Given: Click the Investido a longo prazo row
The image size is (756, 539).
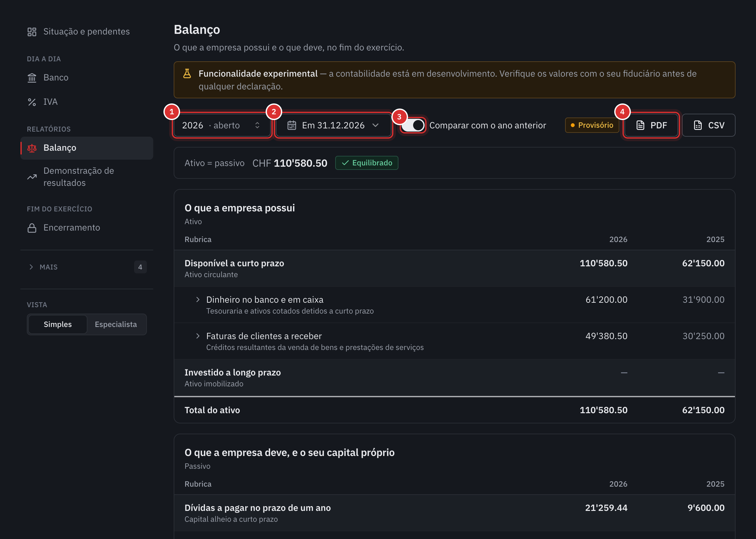Looking at the screenshot, I should pyautogui.click(x=454, y=378).
